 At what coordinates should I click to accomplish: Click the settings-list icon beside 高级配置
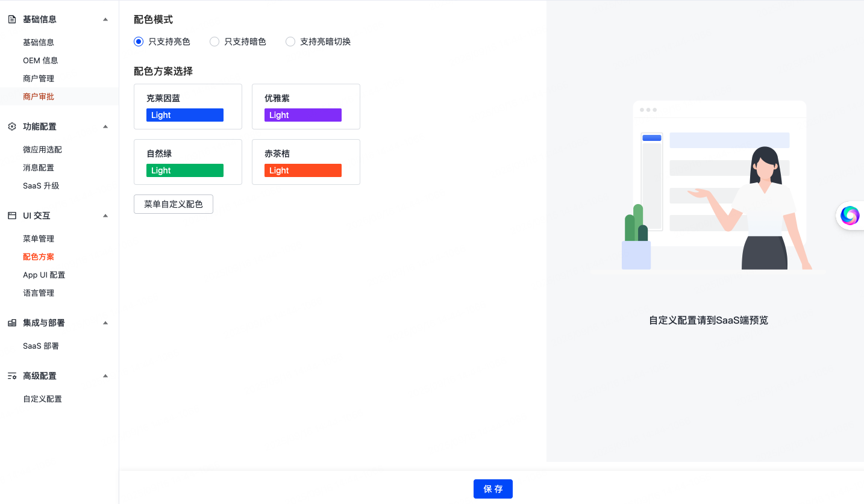coord(11,376)
